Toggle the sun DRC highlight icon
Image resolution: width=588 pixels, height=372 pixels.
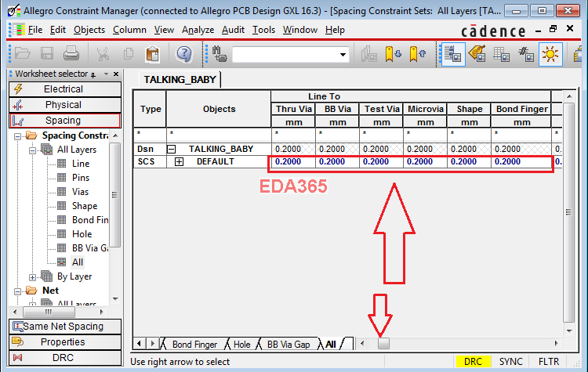point(550,54)
